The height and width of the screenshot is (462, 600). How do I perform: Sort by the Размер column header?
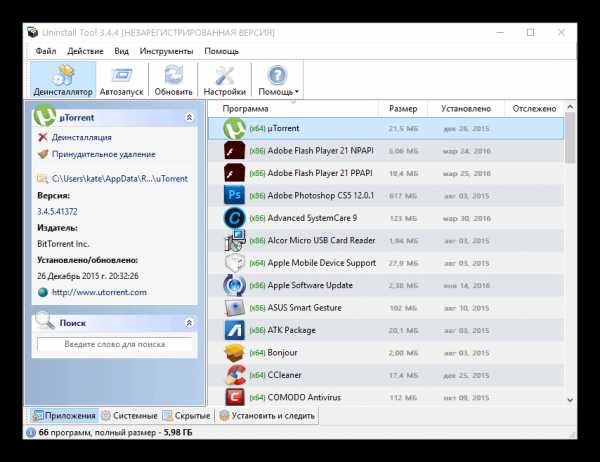click(x=403, y=109)
